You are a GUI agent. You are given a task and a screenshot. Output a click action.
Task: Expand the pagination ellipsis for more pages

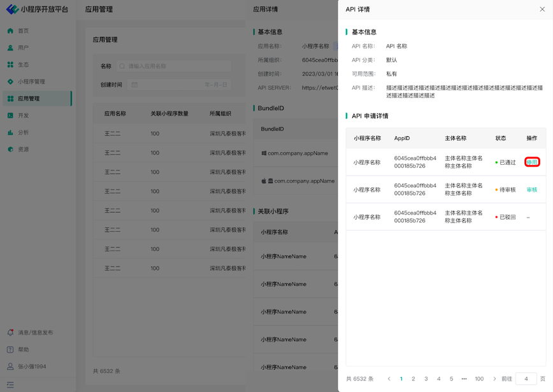coord(464,379)
